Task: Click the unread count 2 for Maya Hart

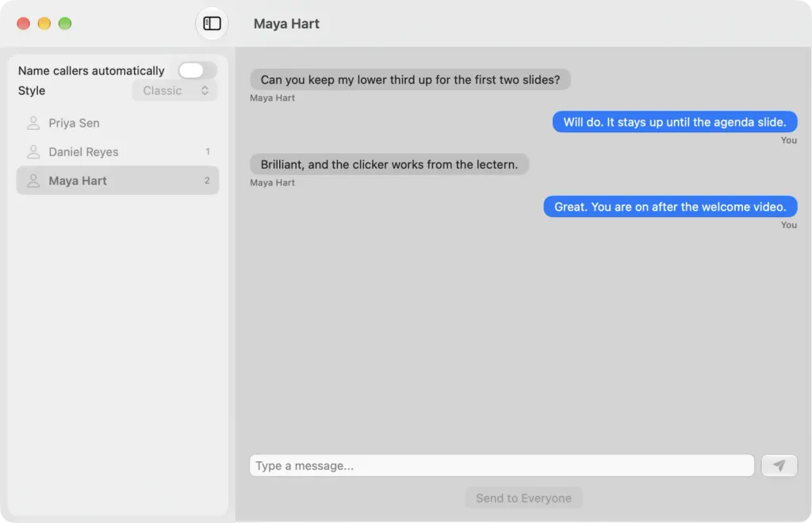Action: [x=207, y=181]
